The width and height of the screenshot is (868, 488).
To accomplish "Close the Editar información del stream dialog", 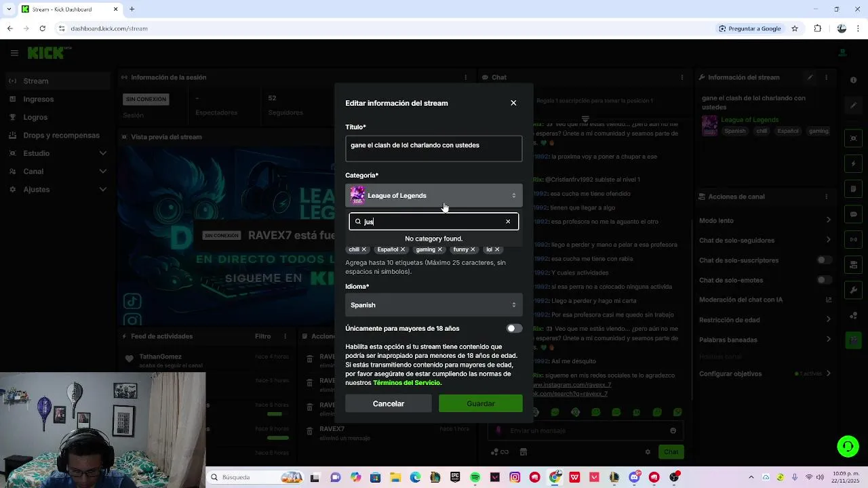I will [513, 103].
